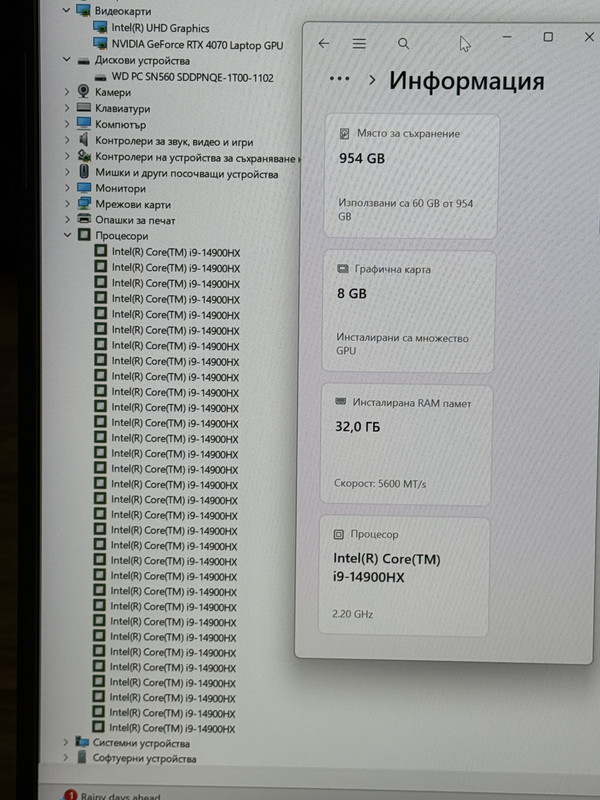Click the search magnifier icon
600x800 pixels.
point(403,44)
